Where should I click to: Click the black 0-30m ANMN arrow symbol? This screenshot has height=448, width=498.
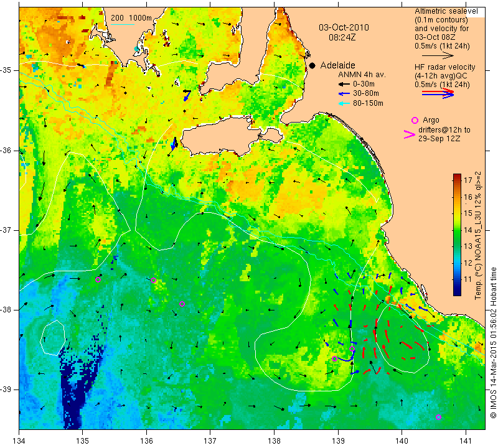(x=344, y=85)
